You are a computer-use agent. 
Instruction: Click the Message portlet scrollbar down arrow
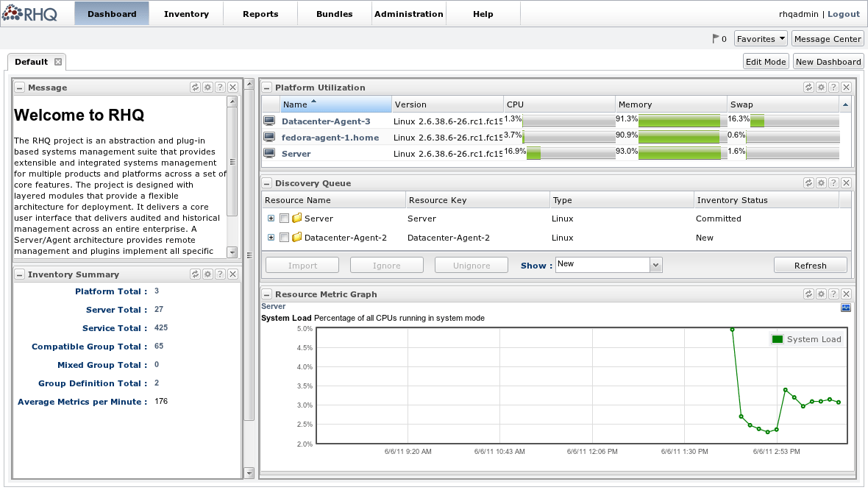[x=232, y=252]
